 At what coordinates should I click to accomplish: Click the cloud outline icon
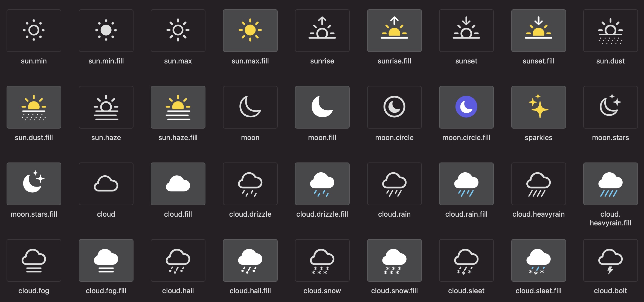pyautogui.click(x=106, y=184)
